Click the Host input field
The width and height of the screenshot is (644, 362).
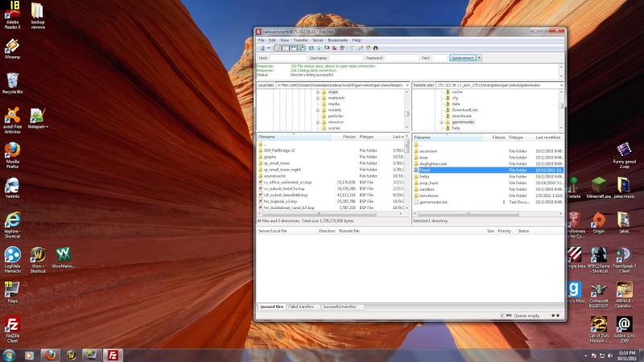(x=288, y=58)
